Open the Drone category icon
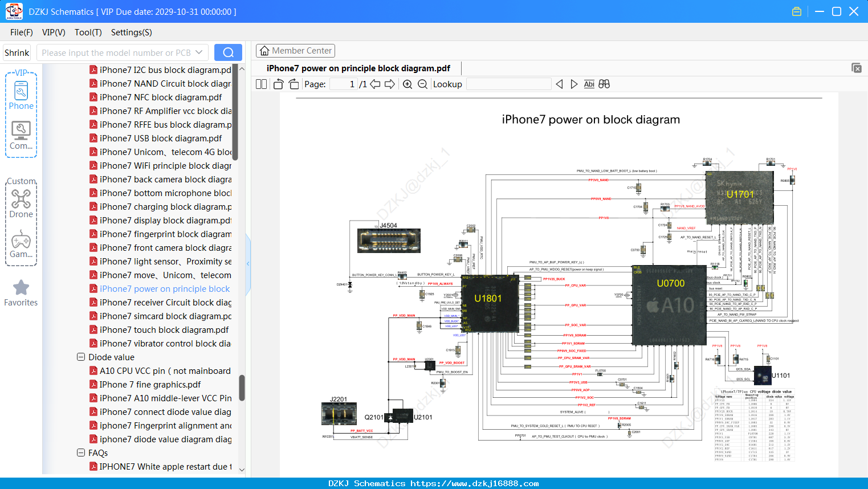The width and height of the screenshot is (868, 489). (21, 203)
